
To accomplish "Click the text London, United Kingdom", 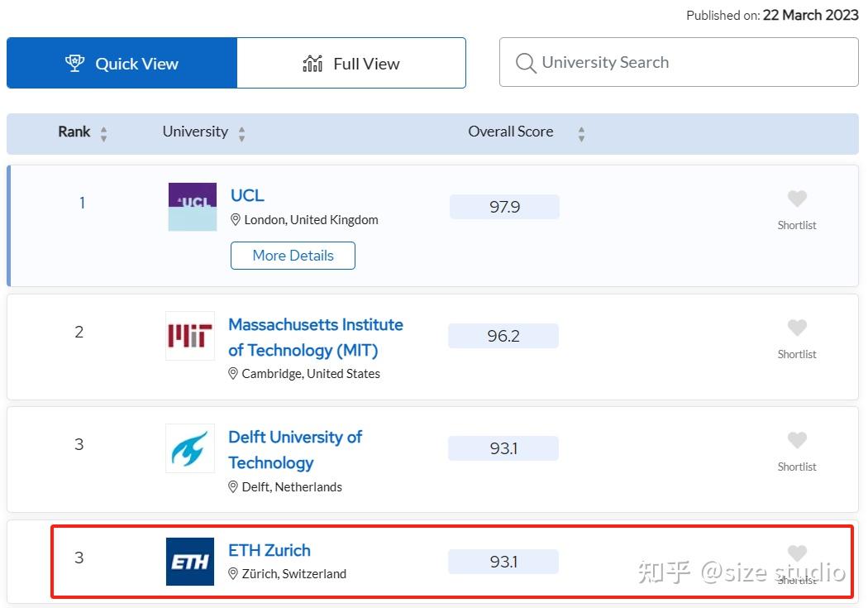I will [311, 220].
